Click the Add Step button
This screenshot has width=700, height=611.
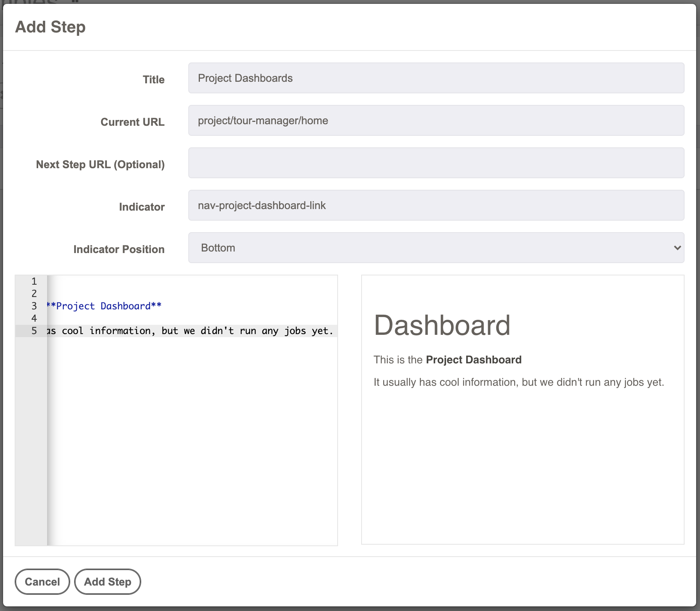point(108,582)
